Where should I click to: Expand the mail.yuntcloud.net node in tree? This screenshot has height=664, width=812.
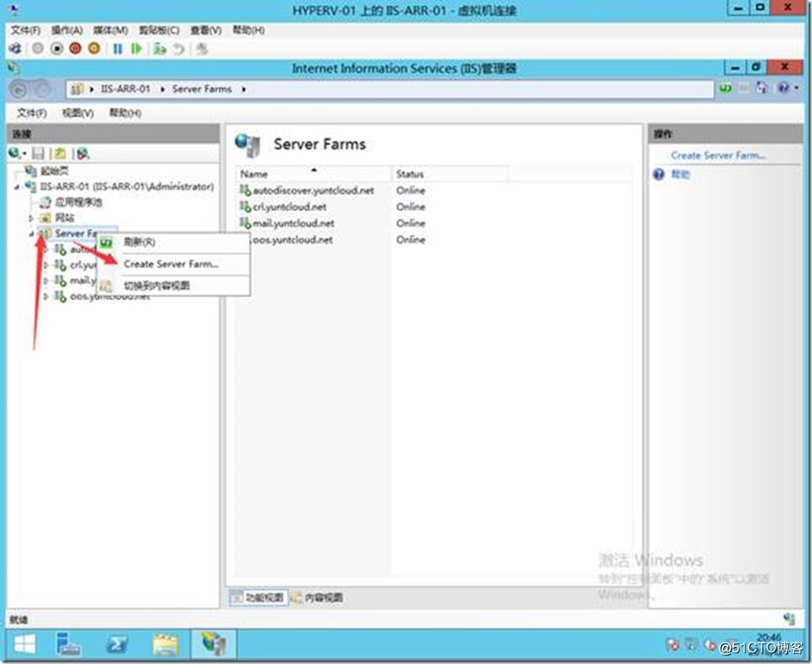pos(46,281)
